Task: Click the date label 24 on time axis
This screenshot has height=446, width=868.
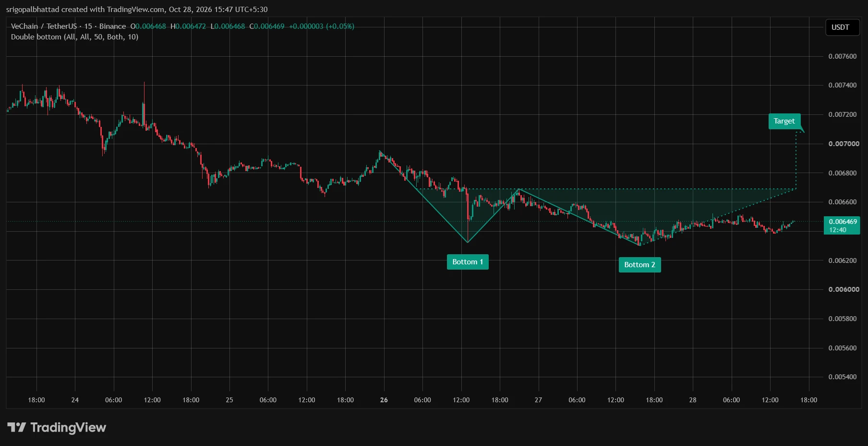Action: click(75, 400)
